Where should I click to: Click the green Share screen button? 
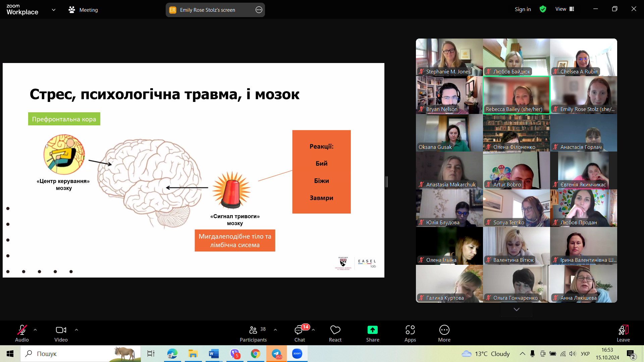(x=373, y=333)
